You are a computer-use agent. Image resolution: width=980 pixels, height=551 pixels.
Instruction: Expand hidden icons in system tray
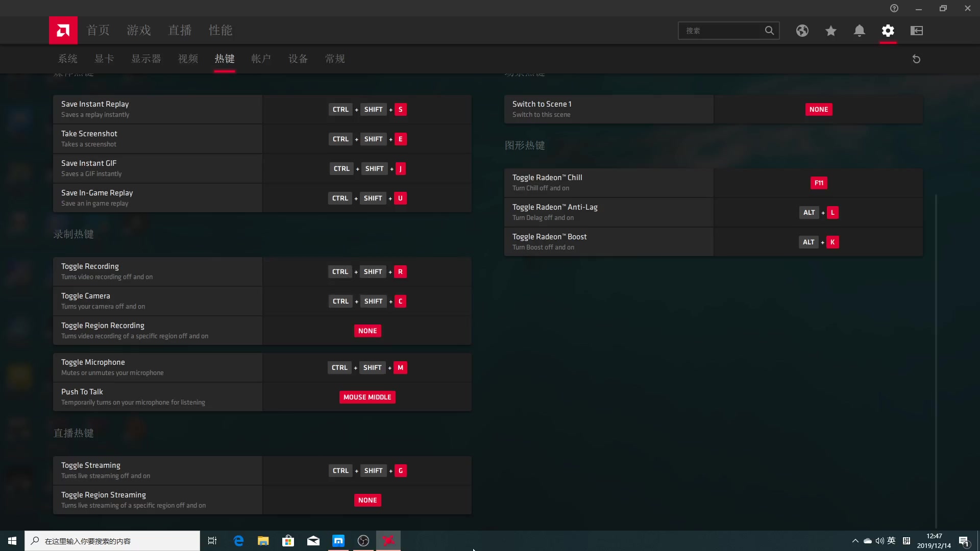855,540
